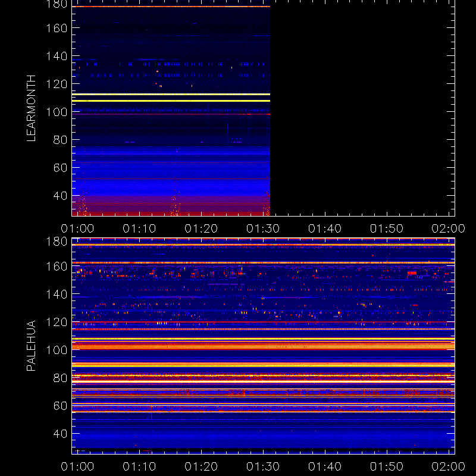The width and height of the screenshot is (476, 476).
Task: Choose 01:40 time label under PALEHUA plot
Action: [325, 466]
